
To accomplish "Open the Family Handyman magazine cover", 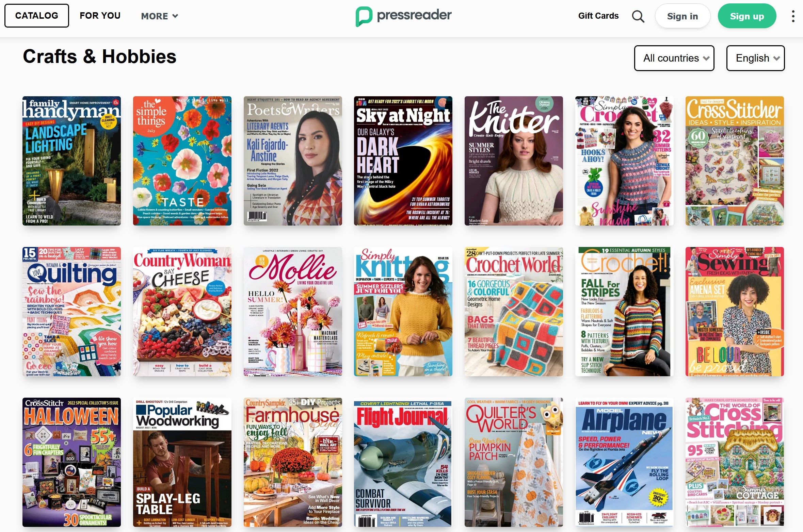I will pyautogui.click(x=71, y=161).
